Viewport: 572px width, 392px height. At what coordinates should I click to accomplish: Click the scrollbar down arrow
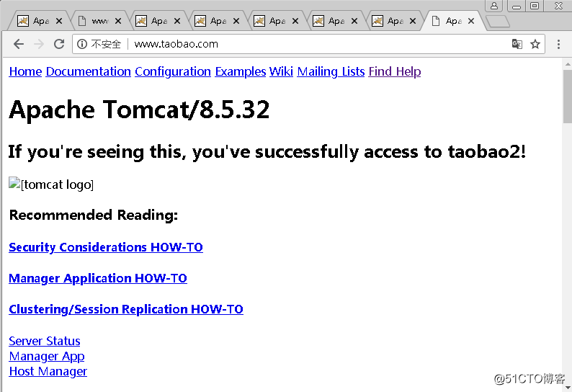click(568, 388)
